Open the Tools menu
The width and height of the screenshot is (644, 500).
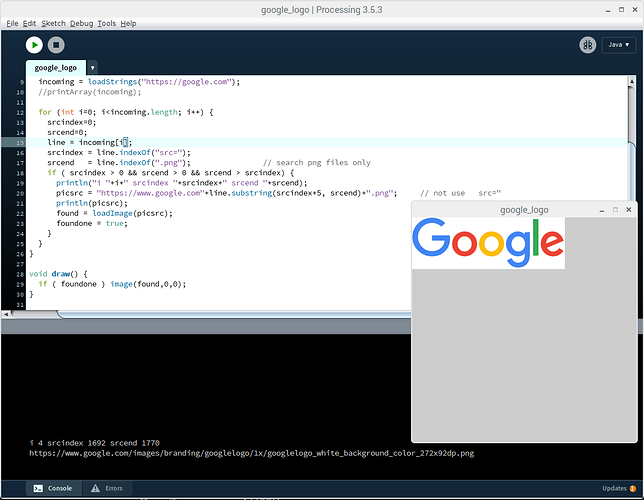106,23
